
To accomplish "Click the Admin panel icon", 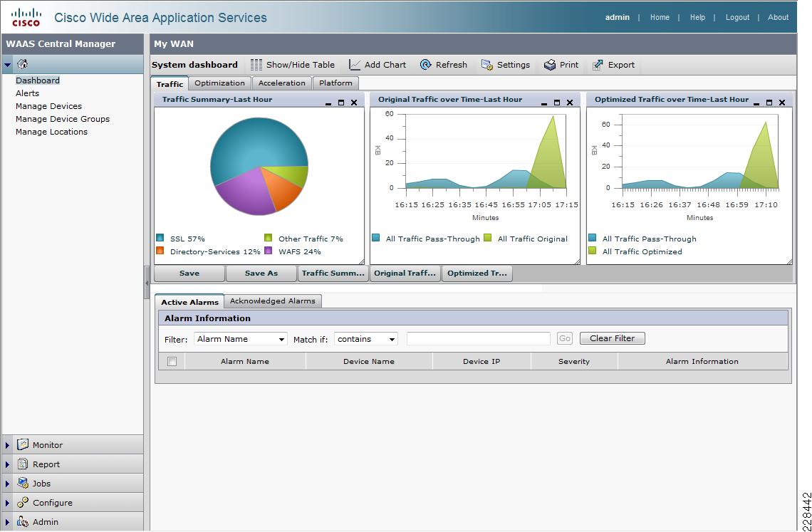I will (22, 521).
